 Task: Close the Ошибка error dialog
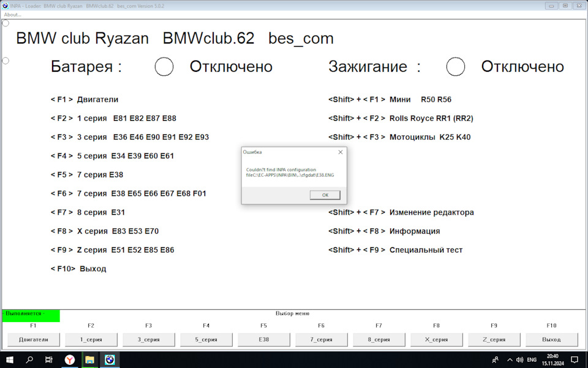[x=340, y=152]
